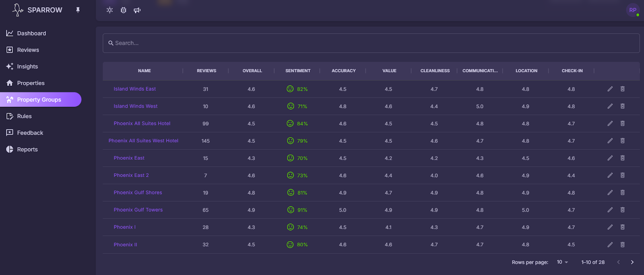The width and height of the screenshot is (644, 275).
Task: Edit Island Winds East group
Action: coord(610,89)
